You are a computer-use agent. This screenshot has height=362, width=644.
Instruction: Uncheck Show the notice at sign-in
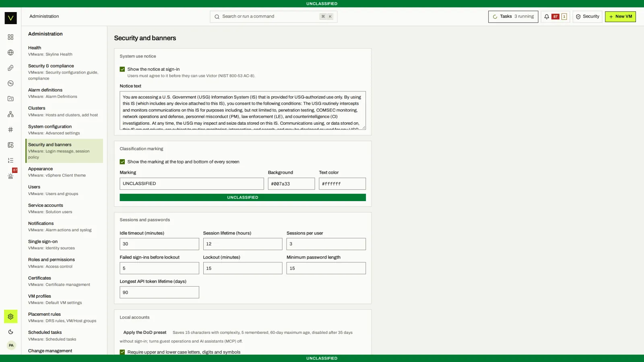point(122,69)
